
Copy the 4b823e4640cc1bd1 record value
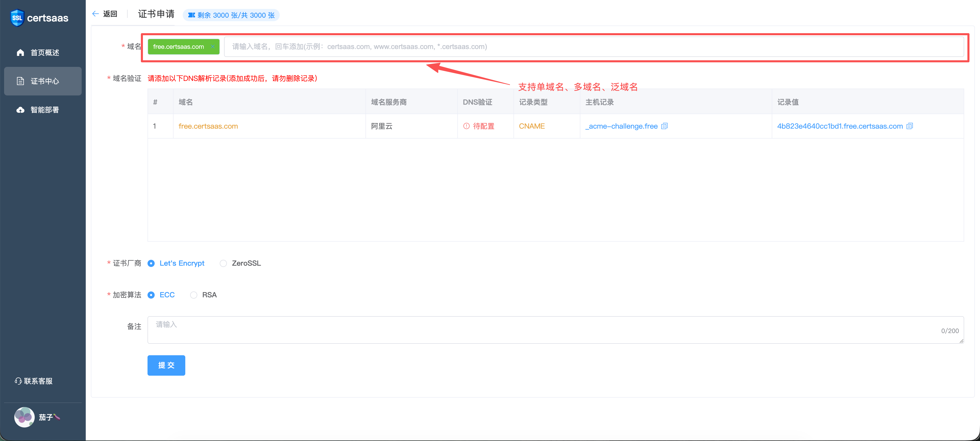click(x=910, y=126)
